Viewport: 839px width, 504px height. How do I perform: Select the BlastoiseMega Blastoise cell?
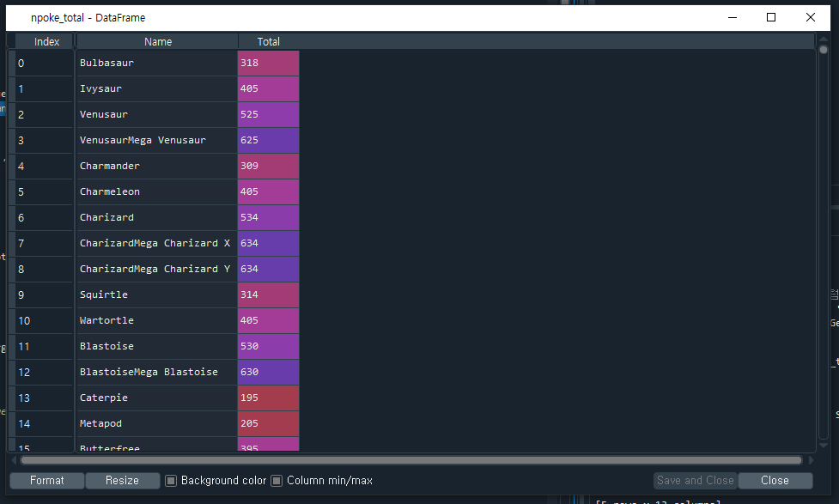(x=157, y=372)
